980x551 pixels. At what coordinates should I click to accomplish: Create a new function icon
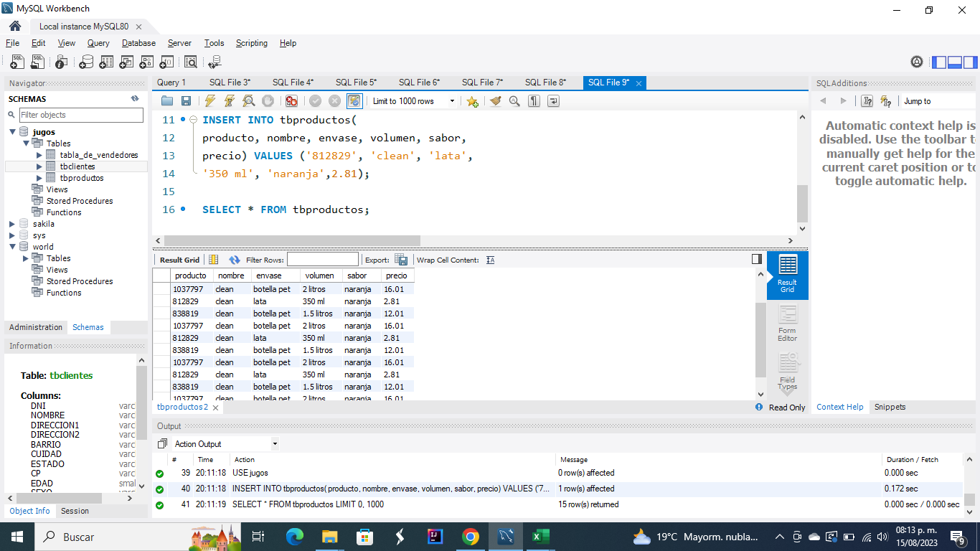[166, 62]
